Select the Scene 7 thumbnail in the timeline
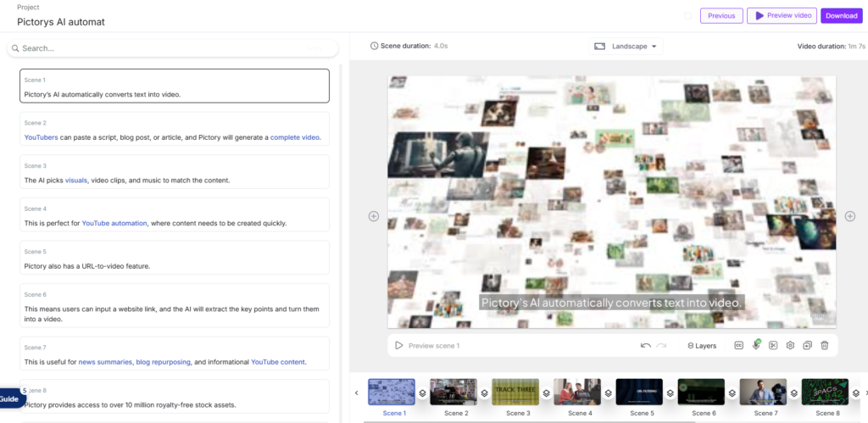The width and height of the screenshot is (868, 423). pos(764,392)
